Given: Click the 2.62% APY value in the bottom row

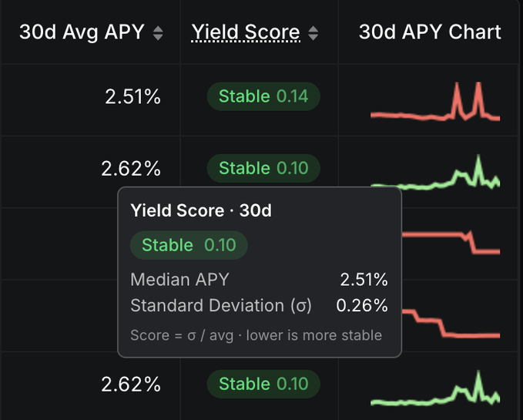Looking at the screenshot, I should pos(131,384).
